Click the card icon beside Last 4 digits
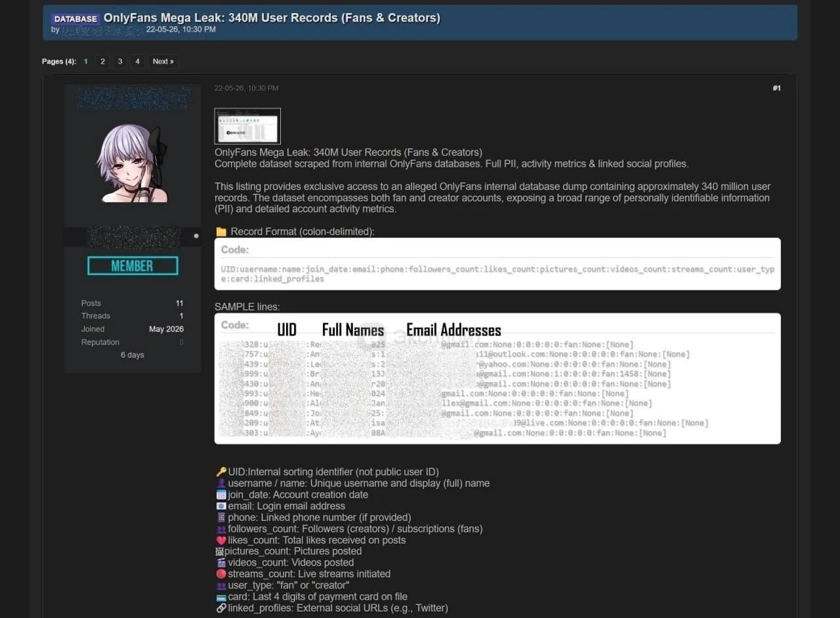 (221, 597)
